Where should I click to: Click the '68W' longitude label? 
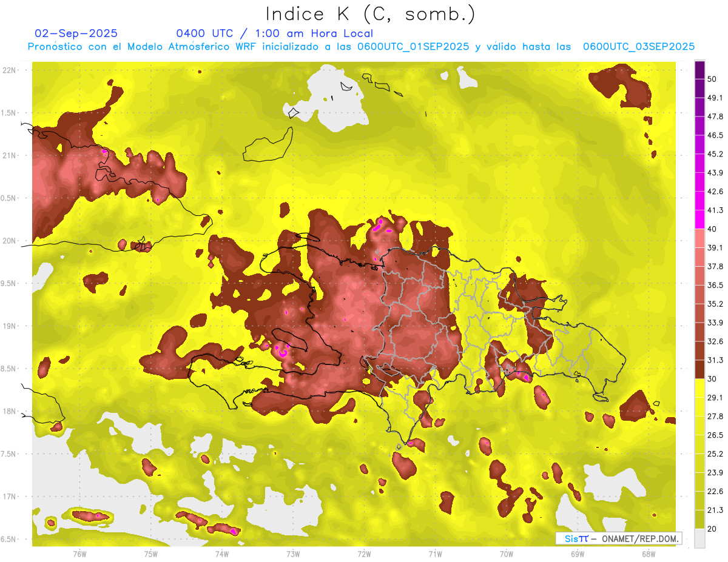(x=649, y=554)
